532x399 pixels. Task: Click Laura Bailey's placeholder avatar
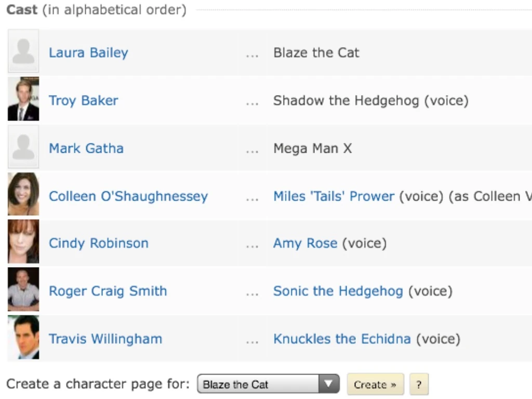(x=23, y=51)
